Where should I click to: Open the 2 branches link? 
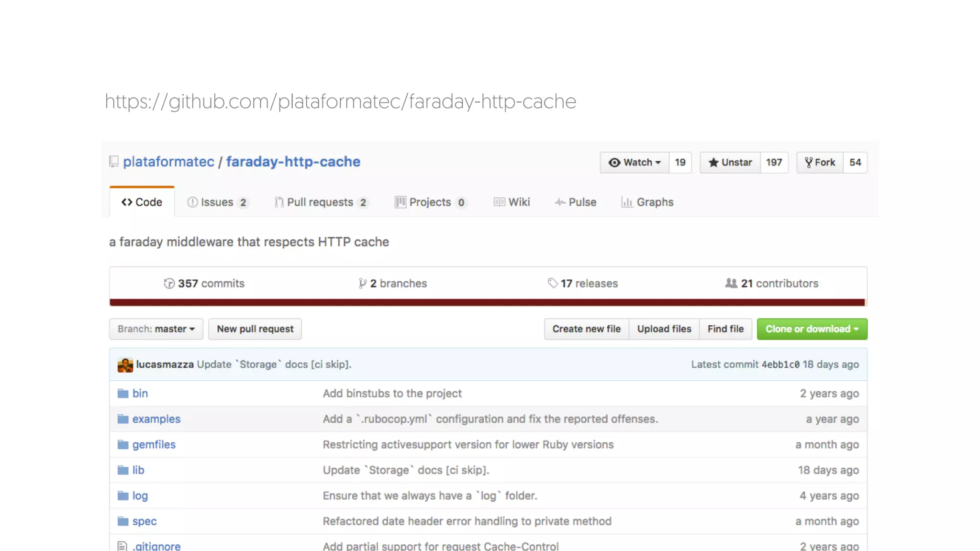(393, 284)
